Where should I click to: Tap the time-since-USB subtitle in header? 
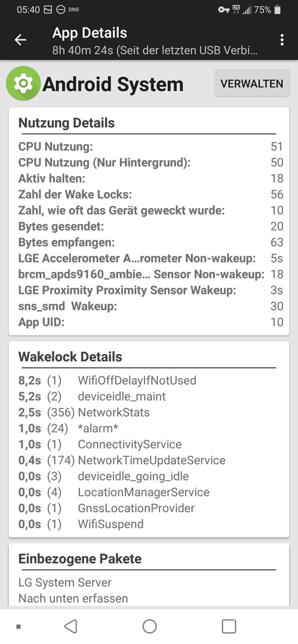tap(155, 51)
